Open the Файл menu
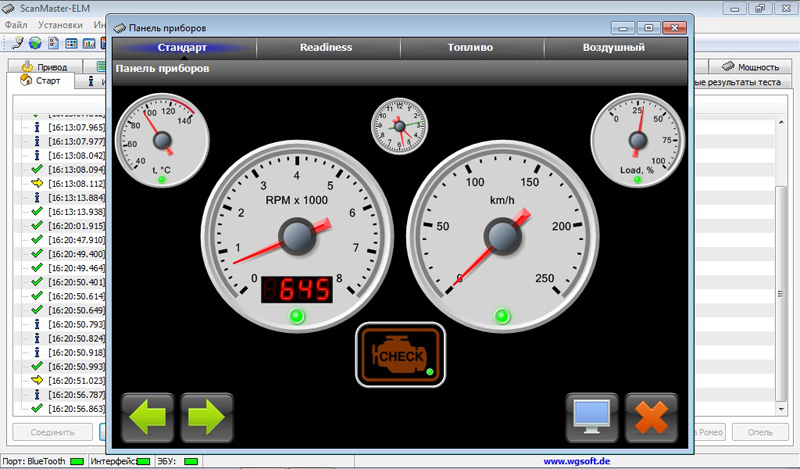 coord(16,24)
